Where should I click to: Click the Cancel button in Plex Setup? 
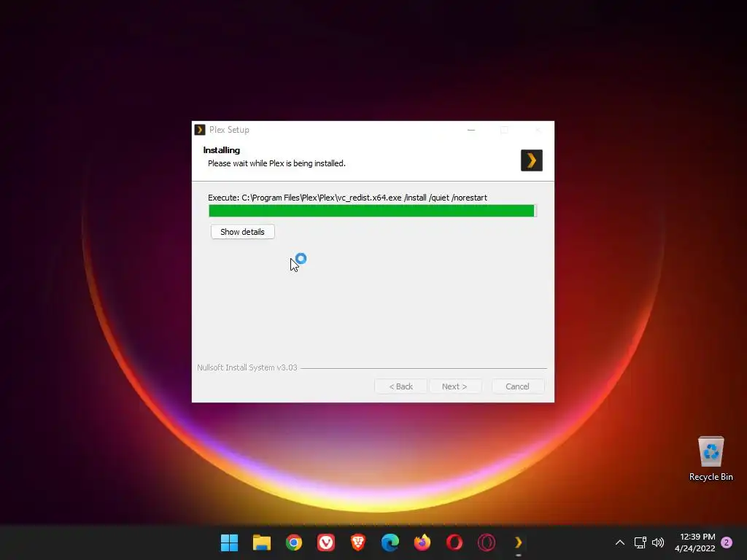coord(517,386)
